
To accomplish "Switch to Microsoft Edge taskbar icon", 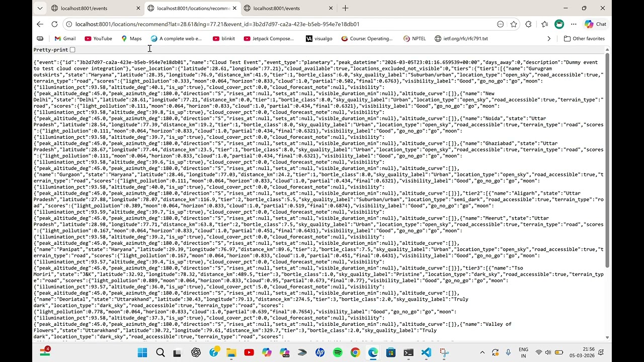I will click(373, 352).
